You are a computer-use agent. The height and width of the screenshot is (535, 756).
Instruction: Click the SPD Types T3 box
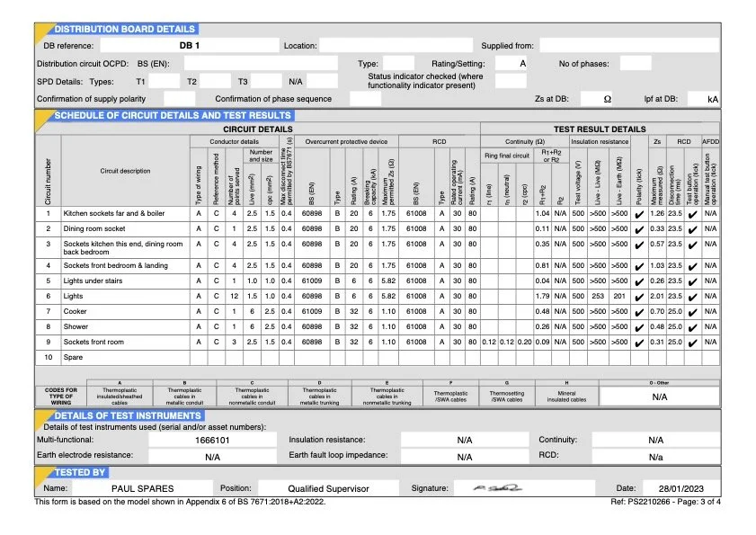[266, 81]
